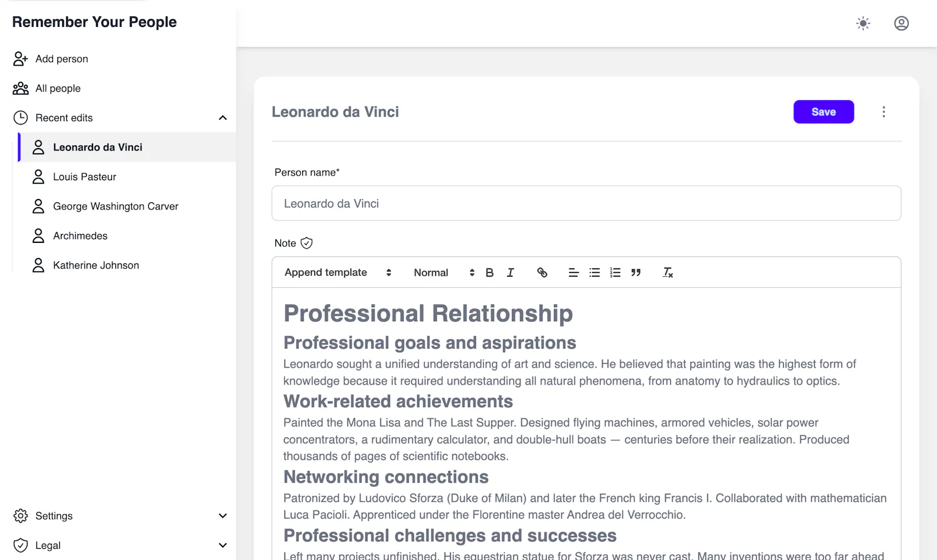Open All people from the sidebar
The width and height of the screenshot is (937, 560).
click(x=58, y=88)
